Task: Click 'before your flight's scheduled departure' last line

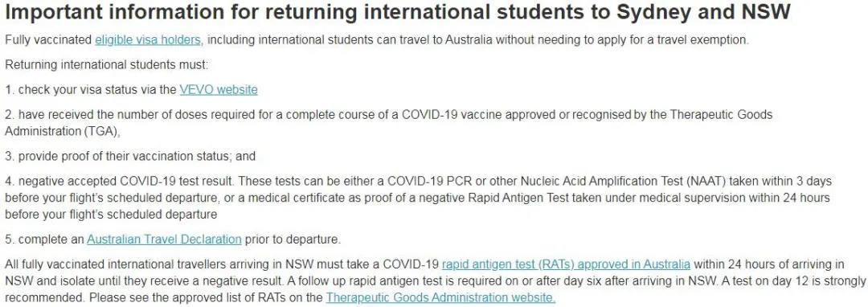Action: click(111, 214)
